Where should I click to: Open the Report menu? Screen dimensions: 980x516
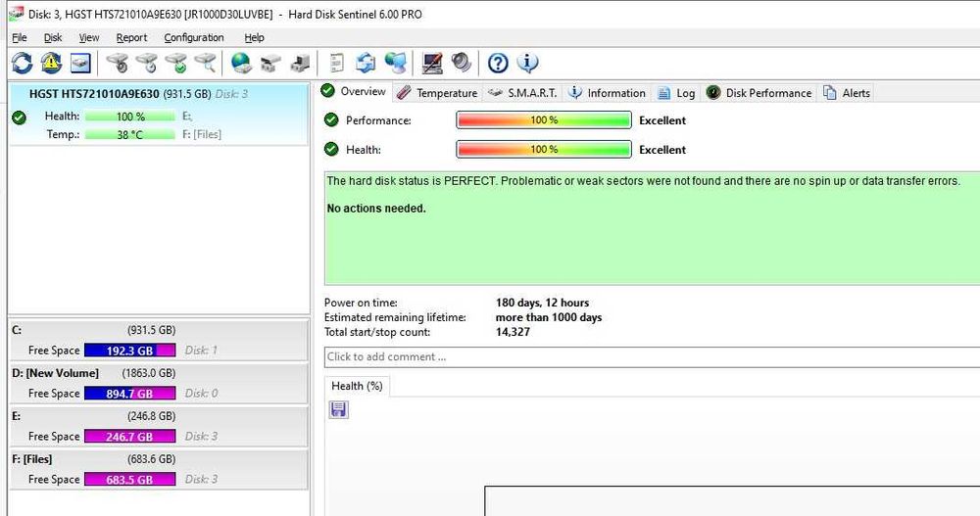click(x=131, y=37)
